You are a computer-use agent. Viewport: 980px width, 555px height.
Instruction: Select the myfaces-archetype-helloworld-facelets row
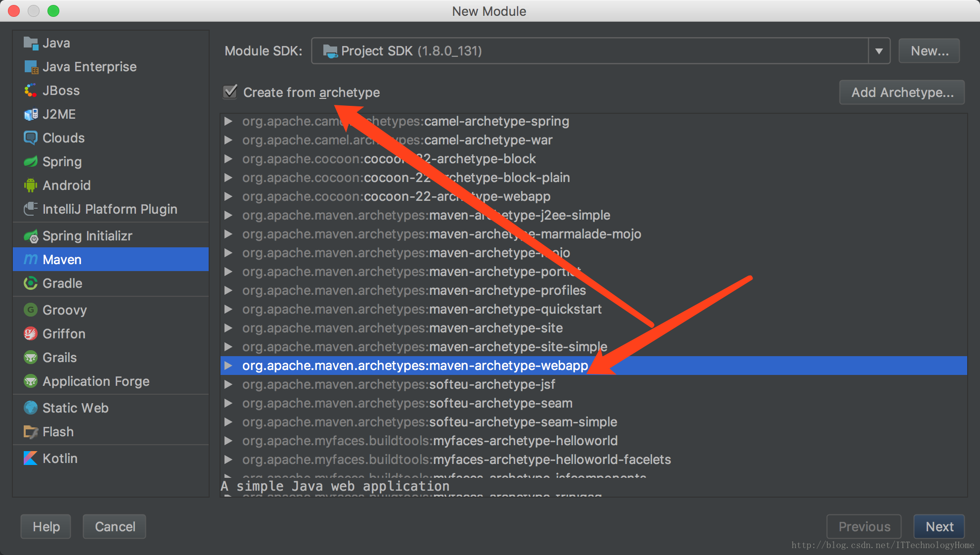pyautogui.click(x=593, y=460)
